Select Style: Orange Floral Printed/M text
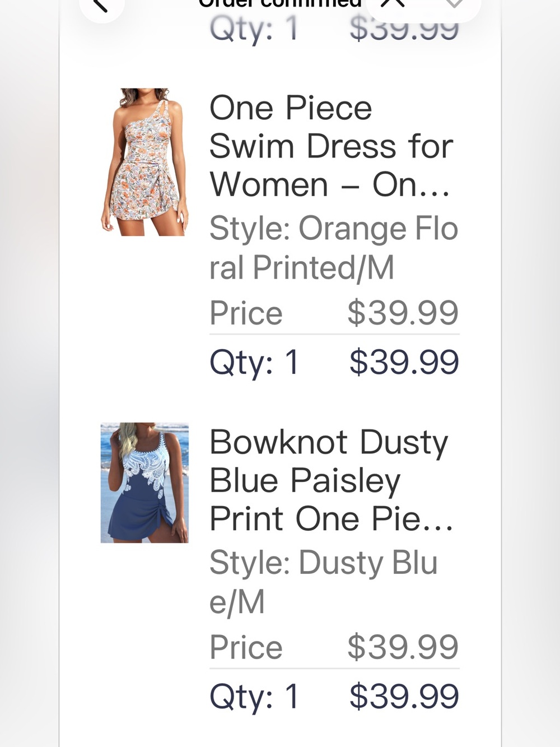 click(334, 248)
